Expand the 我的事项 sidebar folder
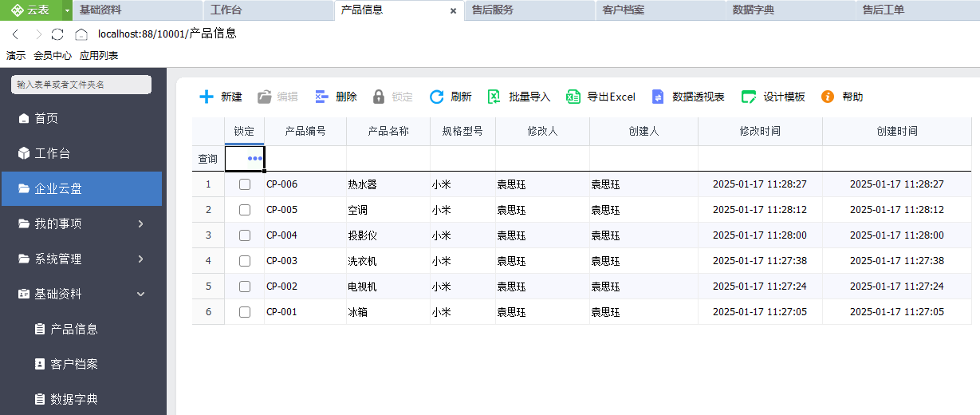The width and height of the screenshot is (980, 415). coord(141,224)
